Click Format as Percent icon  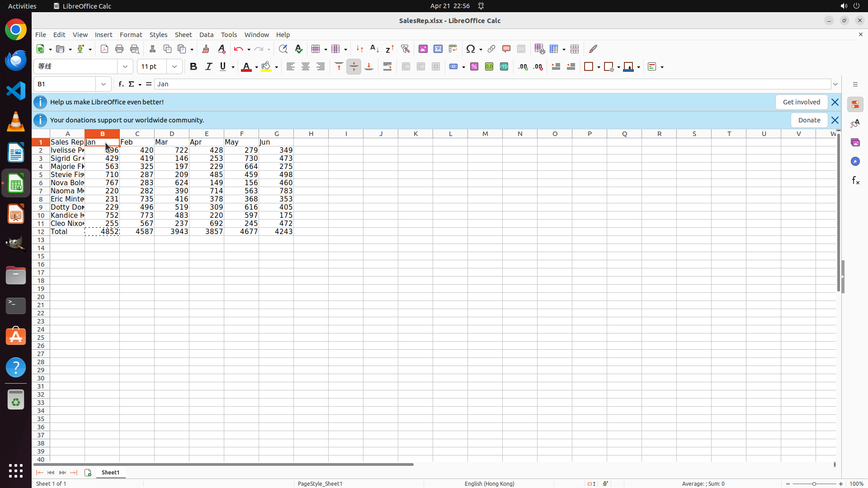474,66
